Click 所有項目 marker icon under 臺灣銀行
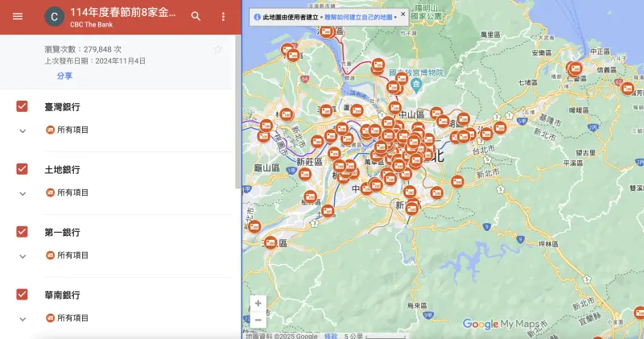Screen dimensions: 644x339 [50, 130]
